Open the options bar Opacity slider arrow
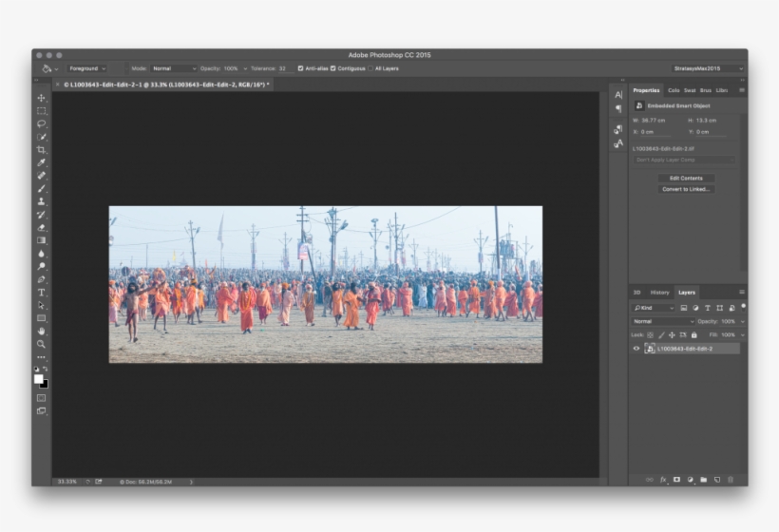This screenshot has height=532, width=779. click(245, 68)
